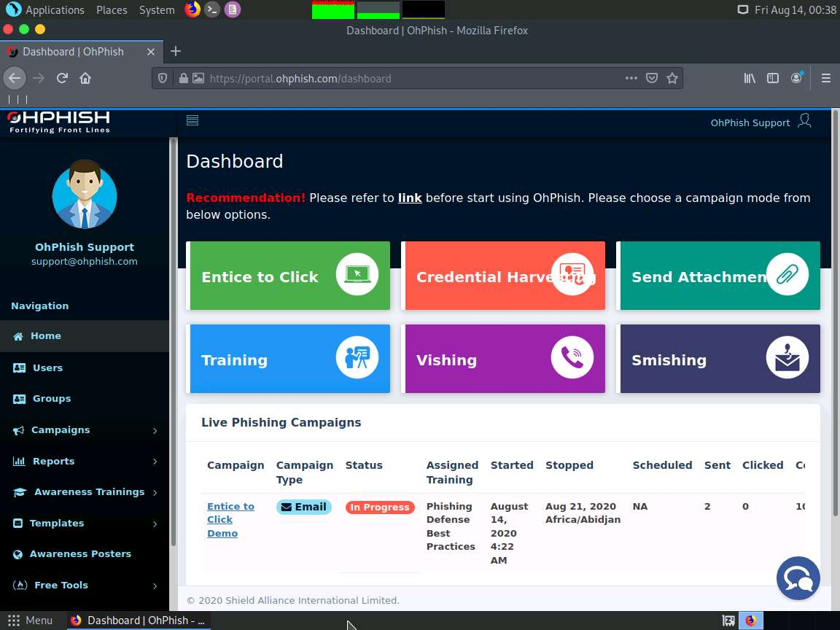Image resolution: width=840 pixels, height=630 pixels.
Task: Open the page actions three-dots menu
Action: point(631,78)
